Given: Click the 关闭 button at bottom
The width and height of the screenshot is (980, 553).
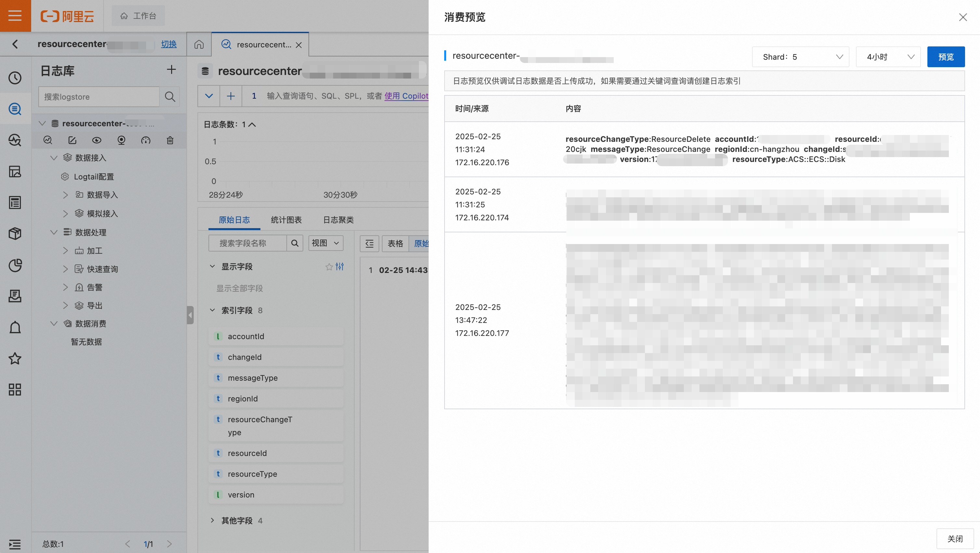Looking at the screenshot, I should (x=955, y=538).
